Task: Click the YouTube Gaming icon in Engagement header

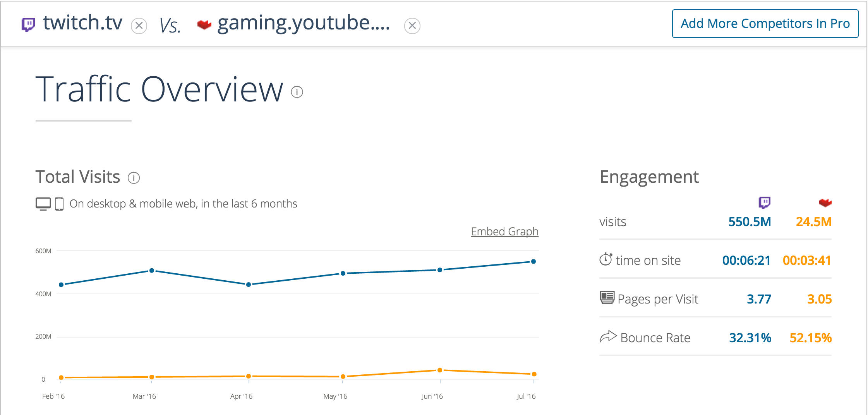Action: (x=825, y=202)
